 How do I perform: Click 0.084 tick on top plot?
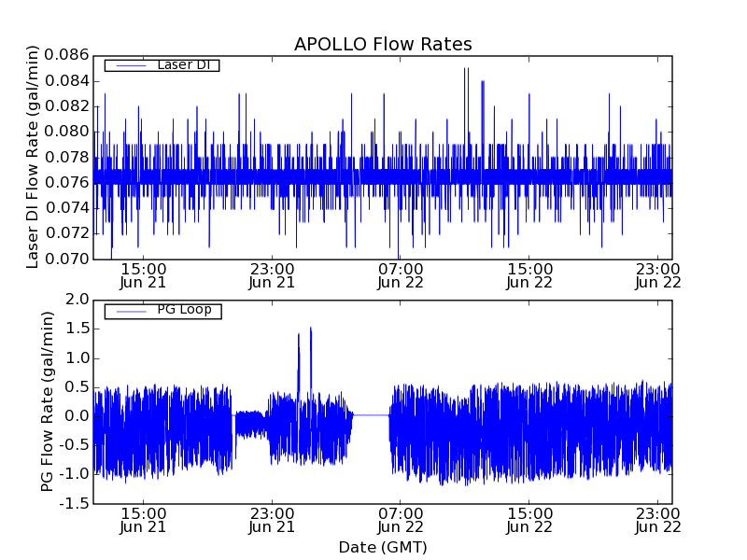pyautogui.click(x=66, y=81)
